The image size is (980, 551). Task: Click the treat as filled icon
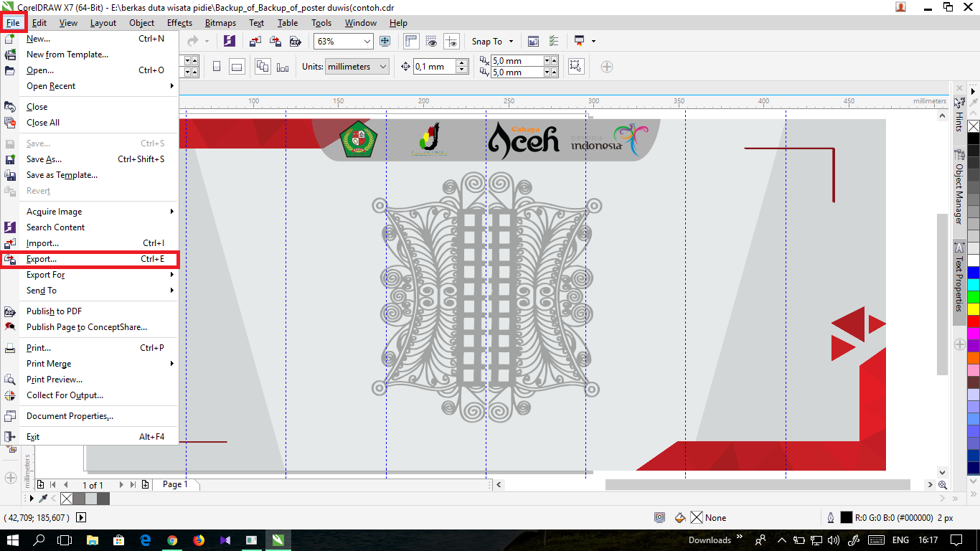pos(575,67)
